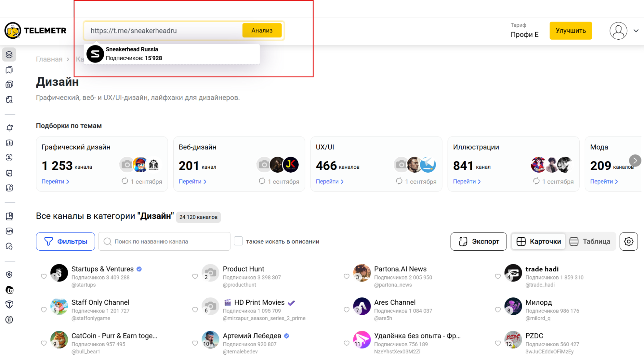Open the API sidebar icon

tap(9, 231)
